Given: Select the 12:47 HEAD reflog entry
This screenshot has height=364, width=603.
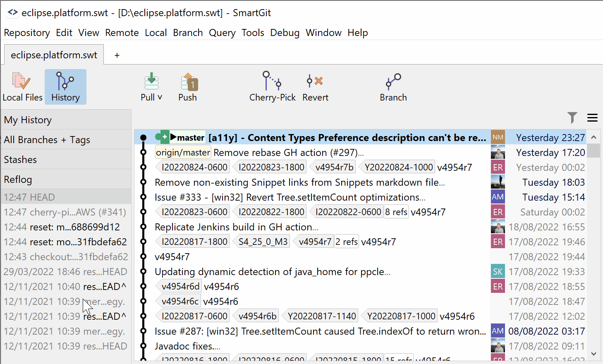Looking at the screenshot, I should (x=66, y=197).
